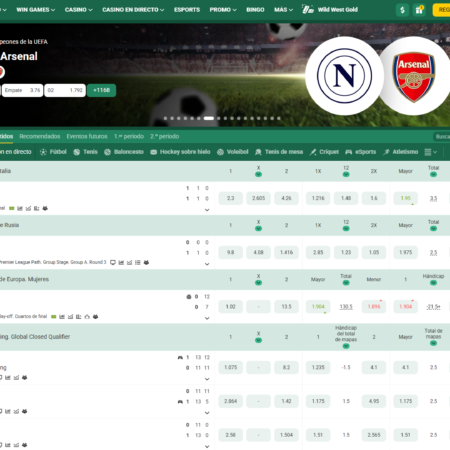Open +1168 more markets button
Screen dimensions: 450x450
point(102,90)
